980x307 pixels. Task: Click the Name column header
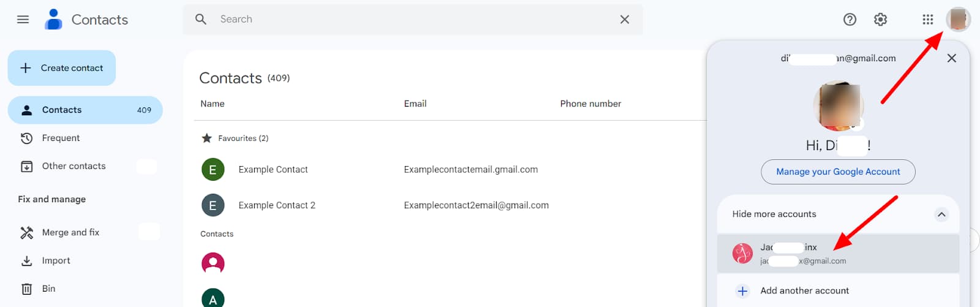(212, 104)
